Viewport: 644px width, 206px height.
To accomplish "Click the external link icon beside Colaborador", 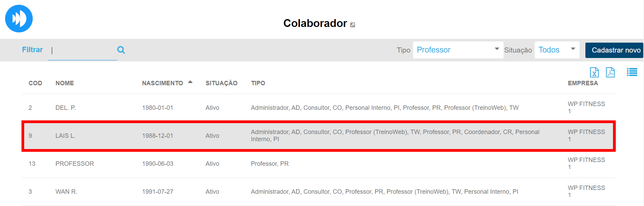I will pyautogui.click(x=353, y=25).
